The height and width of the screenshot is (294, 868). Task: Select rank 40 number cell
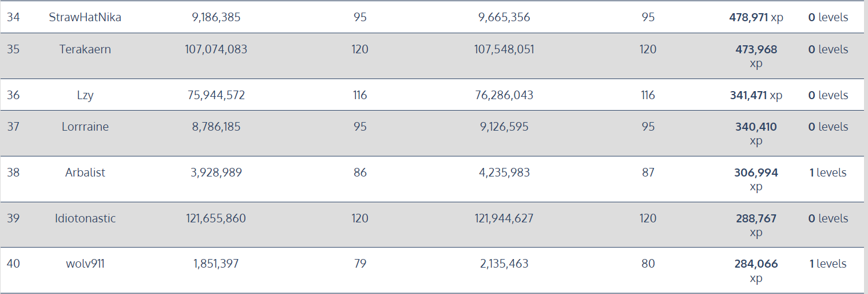click(13, 264)
